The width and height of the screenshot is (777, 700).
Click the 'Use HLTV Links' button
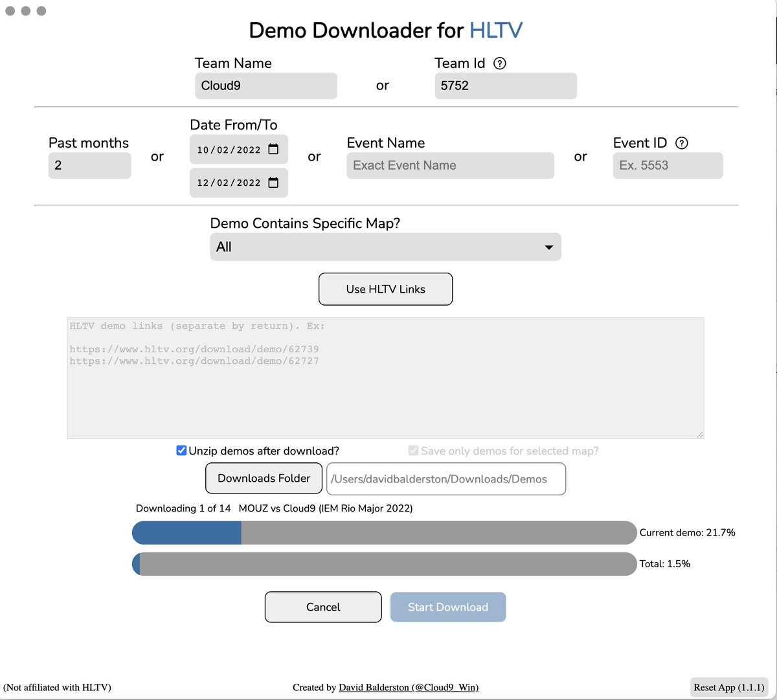click(385, 289)
